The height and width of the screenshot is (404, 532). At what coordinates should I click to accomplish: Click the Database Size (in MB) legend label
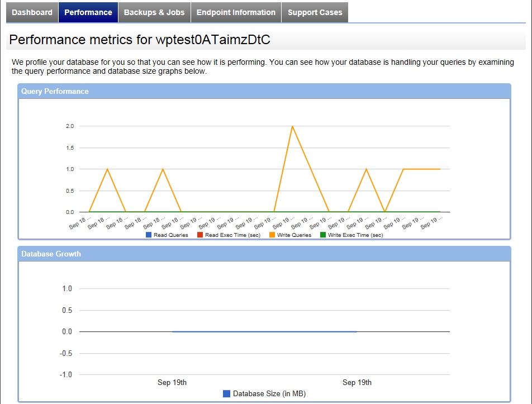[269, 393]
